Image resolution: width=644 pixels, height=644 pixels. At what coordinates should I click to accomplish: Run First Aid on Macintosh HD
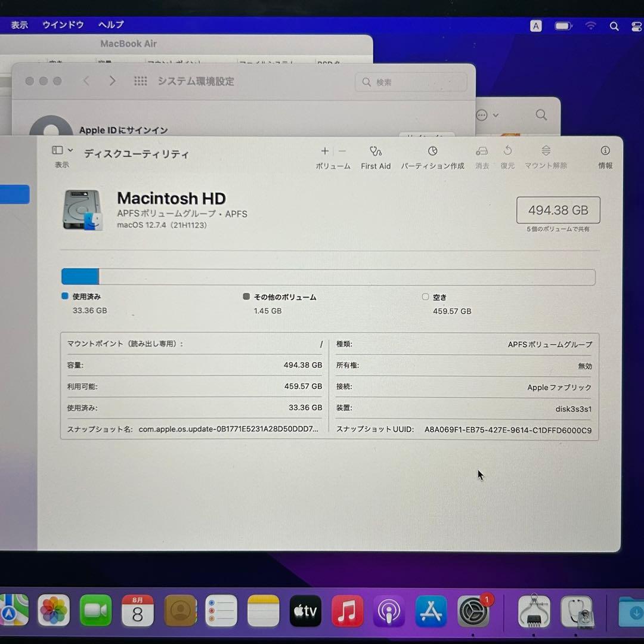click(376, 156)
